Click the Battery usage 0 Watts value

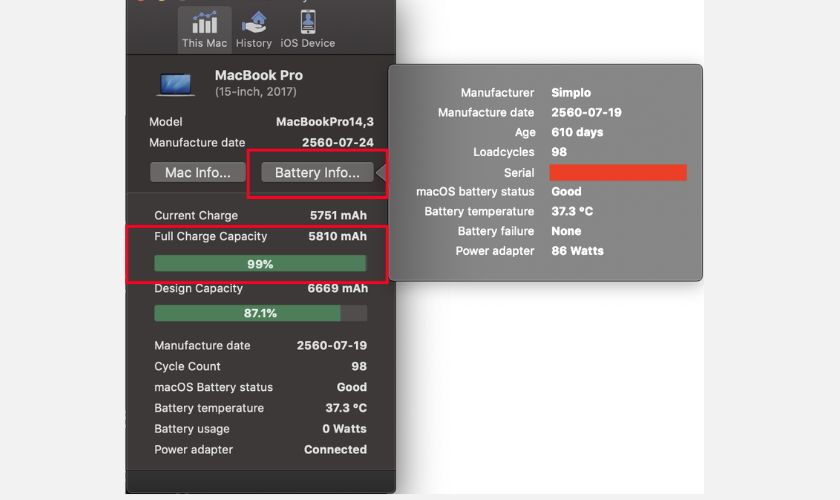344,429
